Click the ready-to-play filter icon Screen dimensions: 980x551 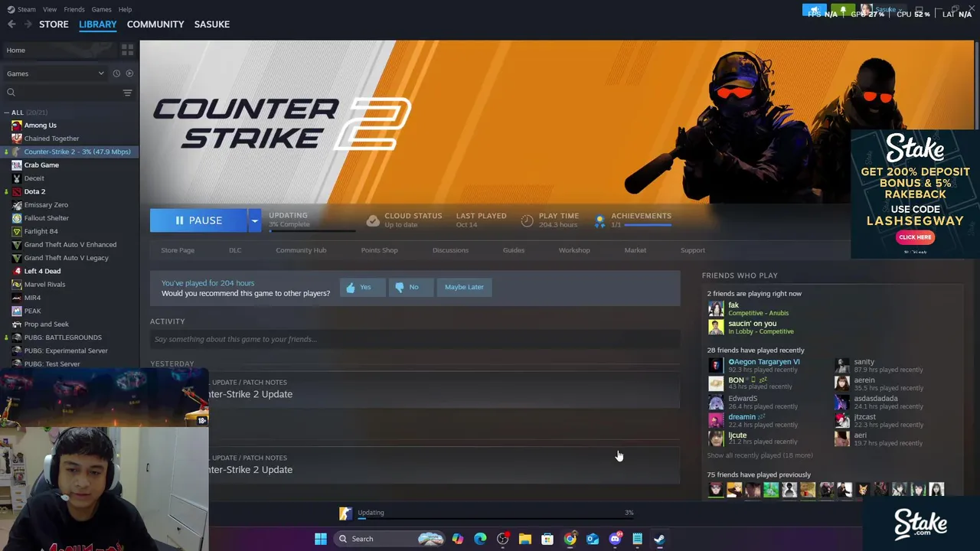point(129,73)
